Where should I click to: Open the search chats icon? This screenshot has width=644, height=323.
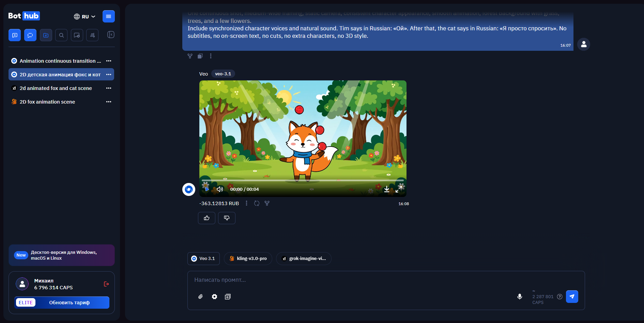(61, 35)
